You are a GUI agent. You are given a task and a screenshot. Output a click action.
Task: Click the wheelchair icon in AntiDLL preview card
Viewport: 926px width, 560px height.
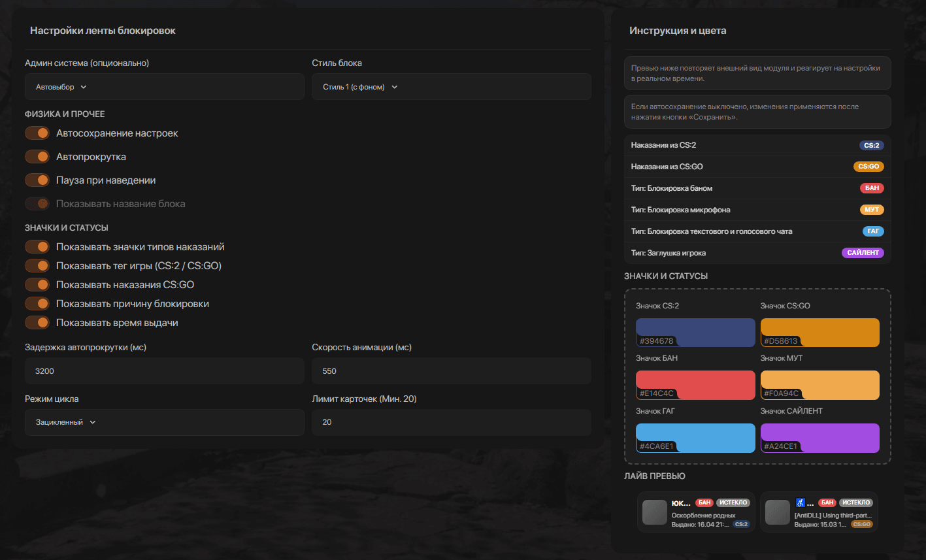pyautogui.click(x=800, y=502)
